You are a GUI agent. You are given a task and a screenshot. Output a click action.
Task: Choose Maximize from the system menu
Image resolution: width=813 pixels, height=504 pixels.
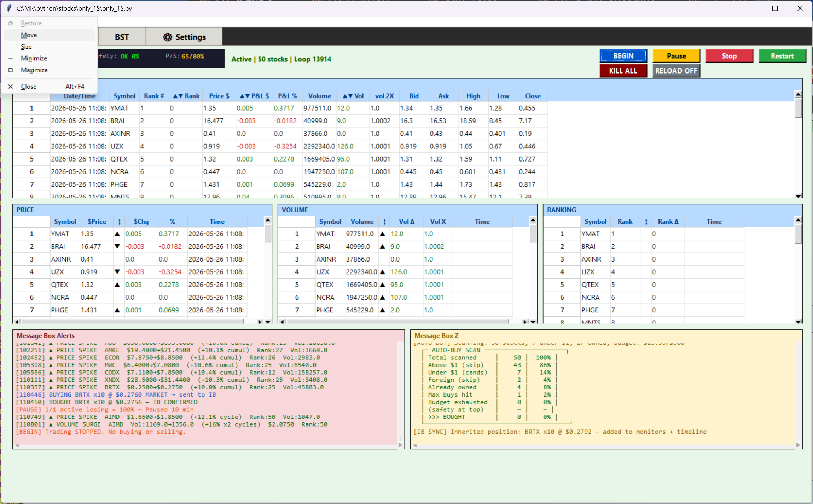(49, 70)
